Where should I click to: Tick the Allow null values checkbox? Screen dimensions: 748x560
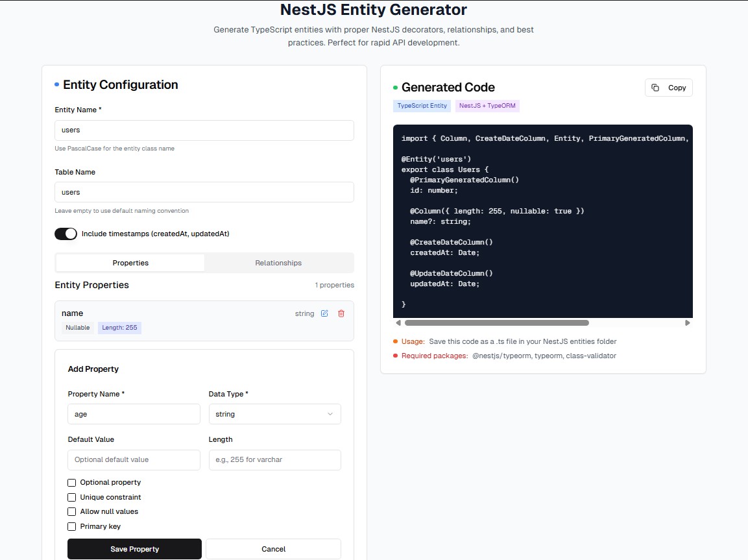click(x=71, y=512)
